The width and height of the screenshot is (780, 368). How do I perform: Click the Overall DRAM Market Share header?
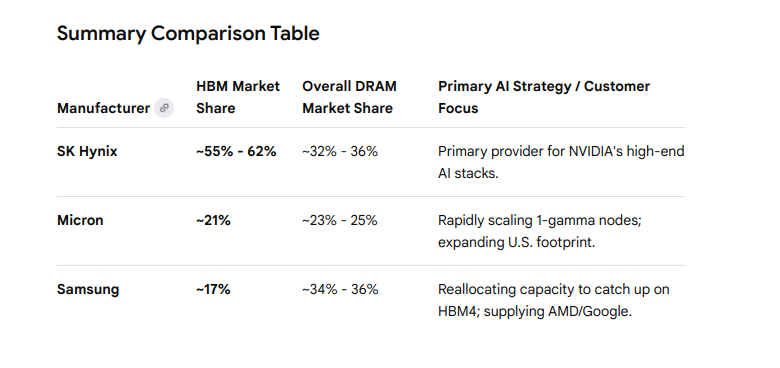pos(349,97)
